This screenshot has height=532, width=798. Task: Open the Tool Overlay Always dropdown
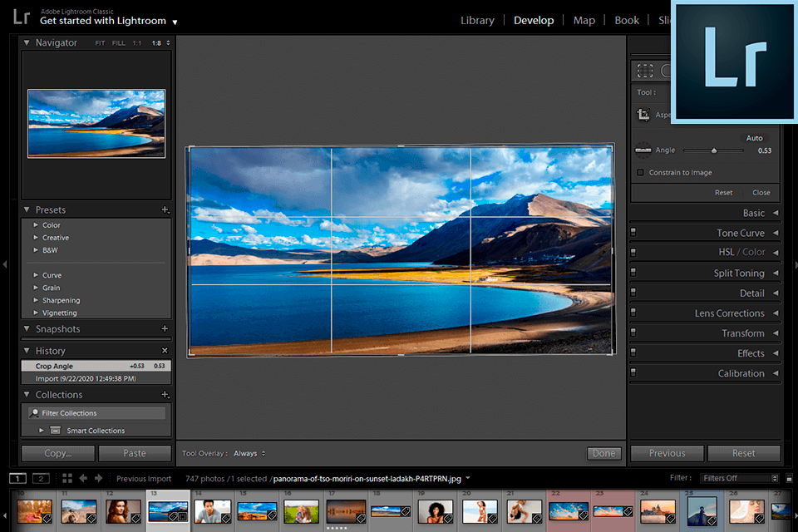click(x=249, y=453)
